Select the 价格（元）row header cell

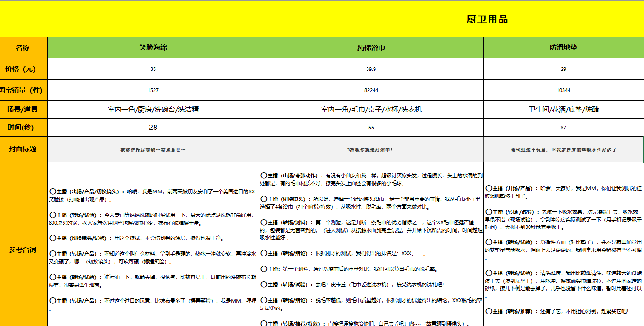[23, 69]
